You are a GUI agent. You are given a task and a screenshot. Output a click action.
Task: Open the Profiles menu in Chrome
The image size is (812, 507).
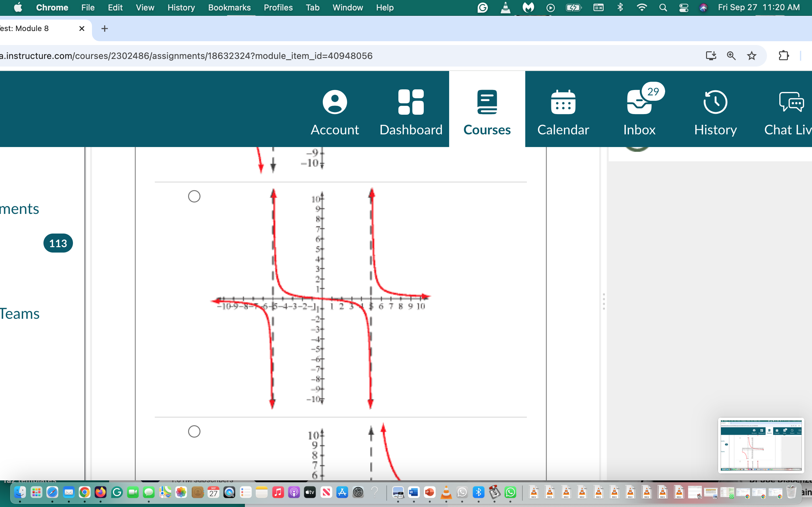click(x=278, y=7)
